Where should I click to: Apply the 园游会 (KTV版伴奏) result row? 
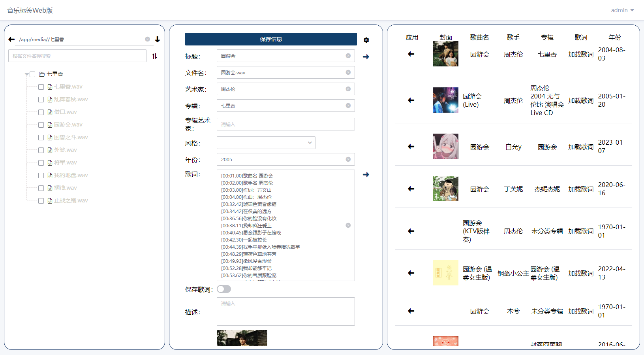pyautogui.click(x=411, y=231)
